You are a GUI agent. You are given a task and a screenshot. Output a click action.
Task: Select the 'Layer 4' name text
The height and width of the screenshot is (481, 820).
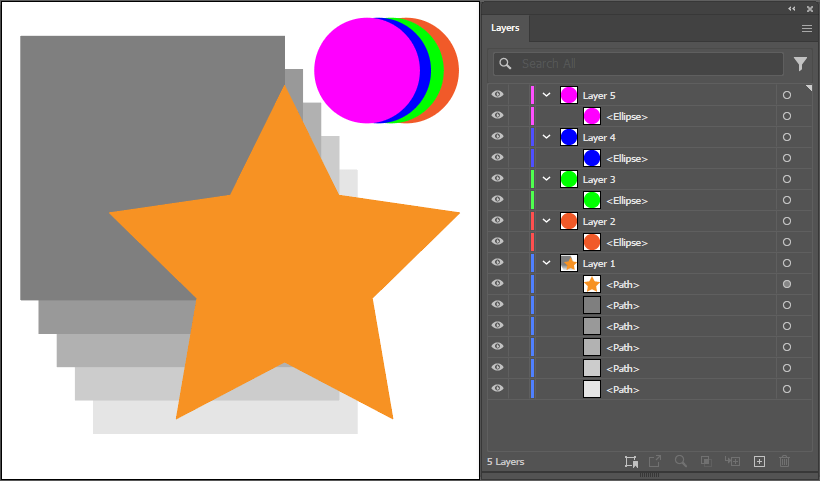(x=599, y=138)
